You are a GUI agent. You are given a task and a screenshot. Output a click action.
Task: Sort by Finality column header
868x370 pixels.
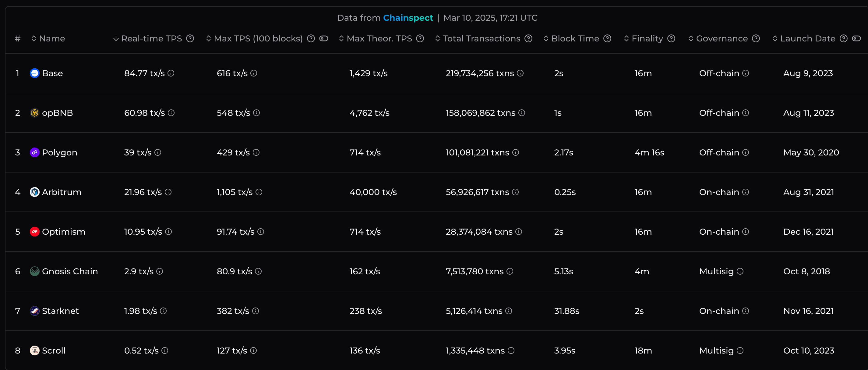(647, 38)
